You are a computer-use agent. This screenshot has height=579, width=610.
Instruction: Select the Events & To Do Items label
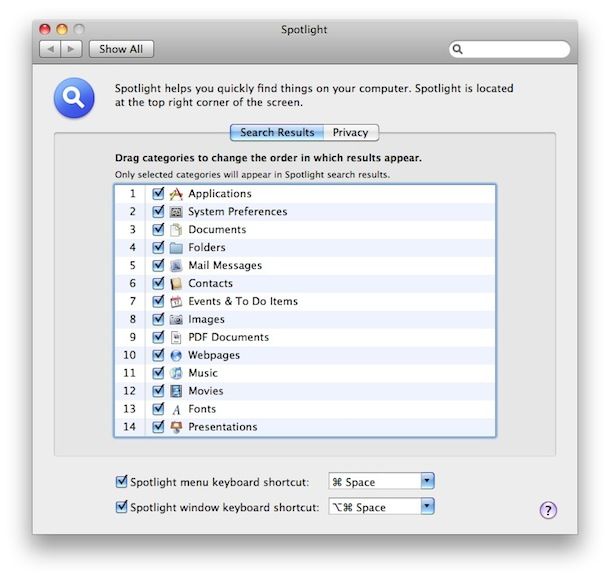(x=243, y=301)
